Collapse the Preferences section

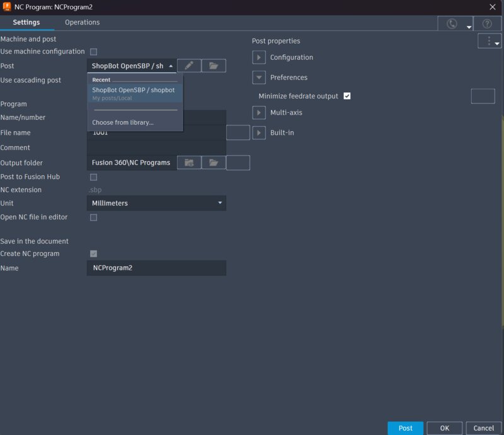pos(259,77)
